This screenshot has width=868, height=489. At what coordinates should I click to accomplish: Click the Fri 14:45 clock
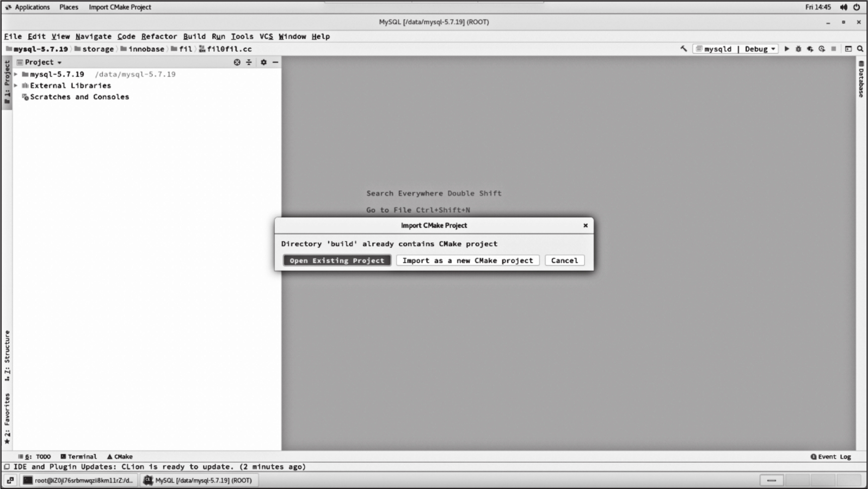[818, 7]
